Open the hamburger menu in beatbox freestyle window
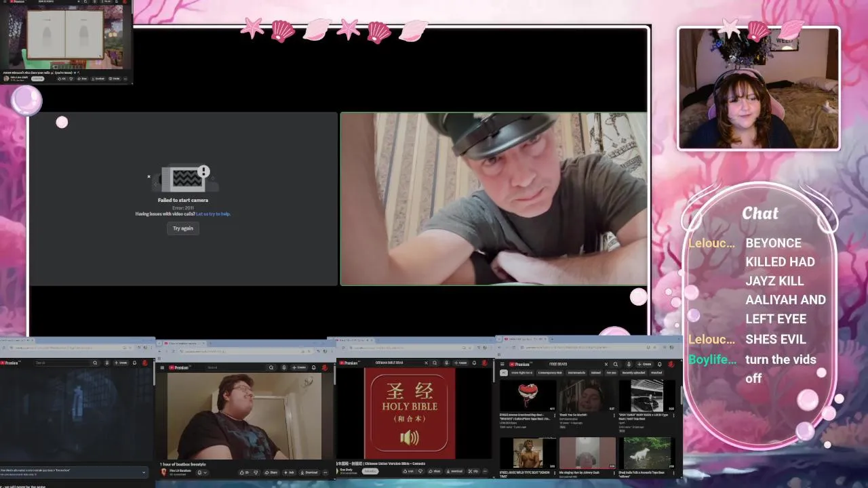 coord(162,367)
